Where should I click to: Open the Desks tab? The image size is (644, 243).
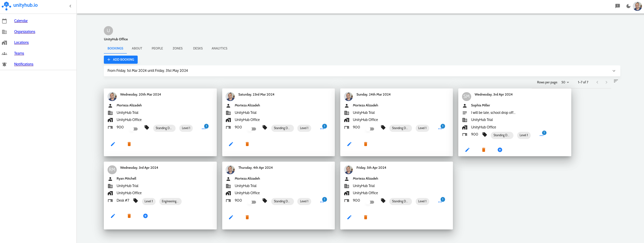(x=198, y=48)
